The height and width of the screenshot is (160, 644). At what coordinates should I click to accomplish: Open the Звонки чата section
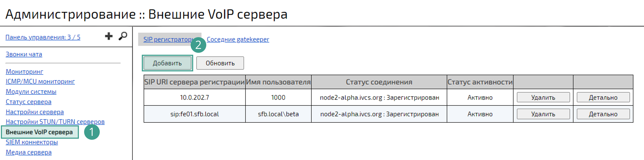(24, 54)
